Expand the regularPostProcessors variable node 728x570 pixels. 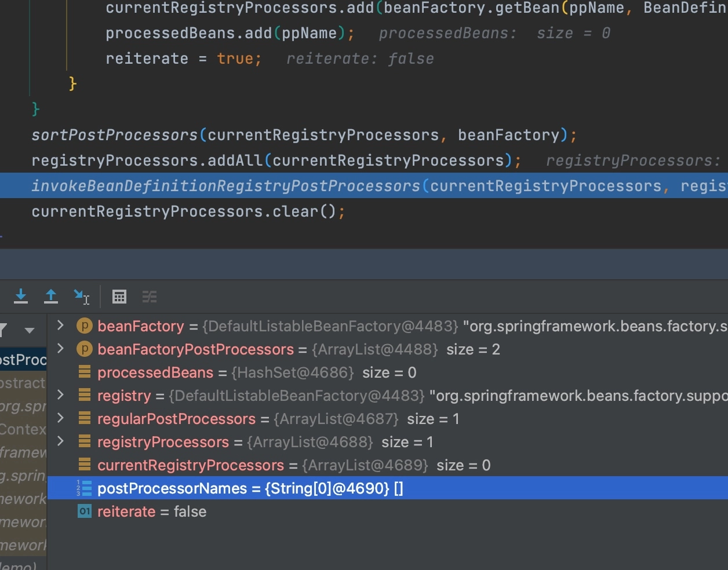(x=60, y=418)
